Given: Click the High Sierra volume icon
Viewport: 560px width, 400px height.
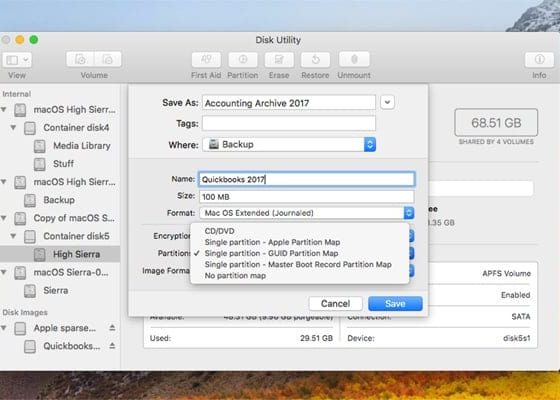Looking at the screenshot, I should coord(40,255).
